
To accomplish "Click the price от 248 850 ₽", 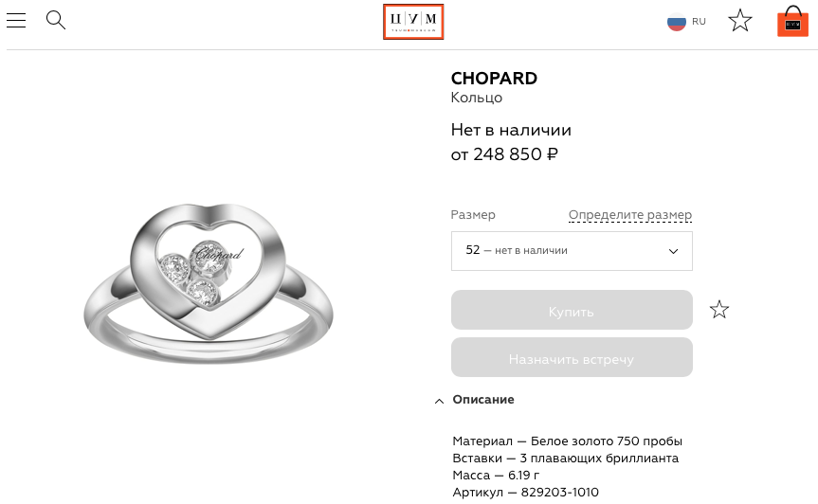I will click(x=504, y=154).
